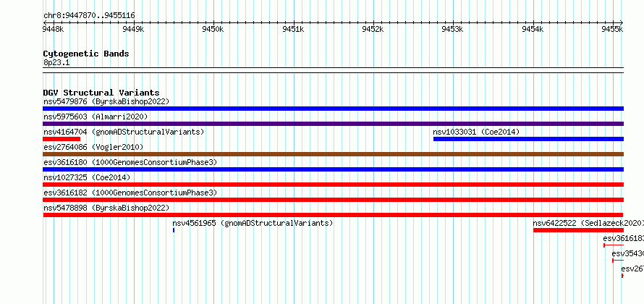
Task: Click the esv2764086 (Vogler2010) label
Action: pyautogui.click(x=93, y=147)
